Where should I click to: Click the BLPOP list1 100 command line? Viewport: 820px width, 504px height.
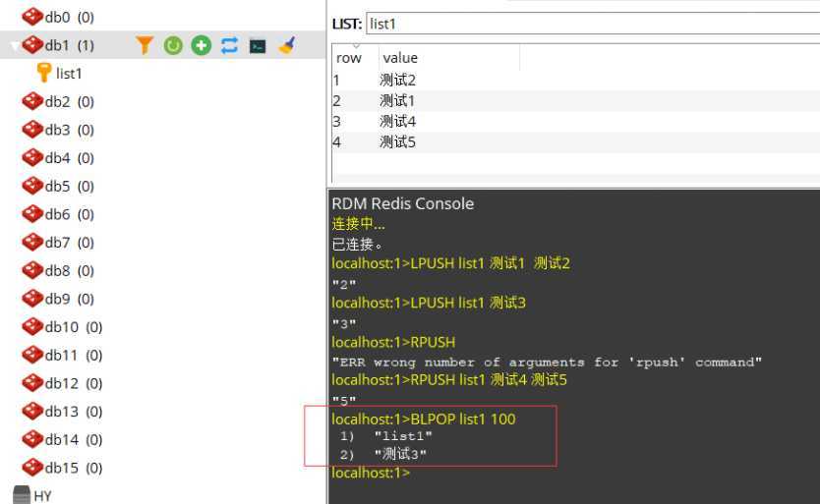424,419
